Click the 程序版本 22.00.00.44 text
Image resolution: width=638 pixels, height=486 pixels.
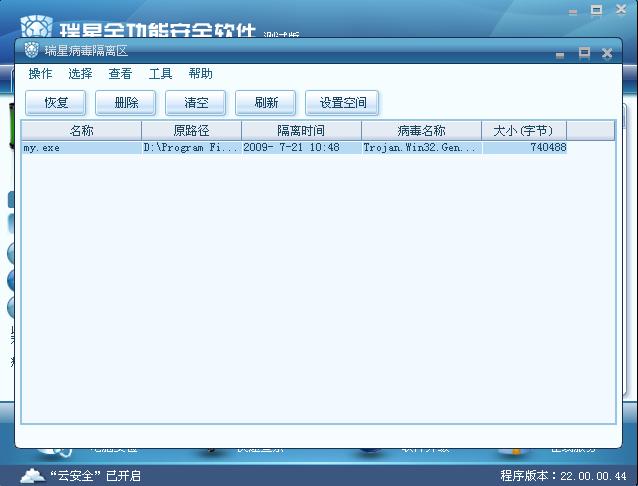[x=564, y=475]
